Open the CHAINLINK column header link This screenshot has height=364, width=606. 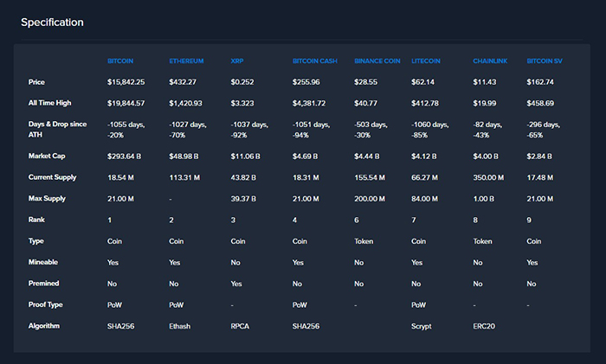point(490,61)
